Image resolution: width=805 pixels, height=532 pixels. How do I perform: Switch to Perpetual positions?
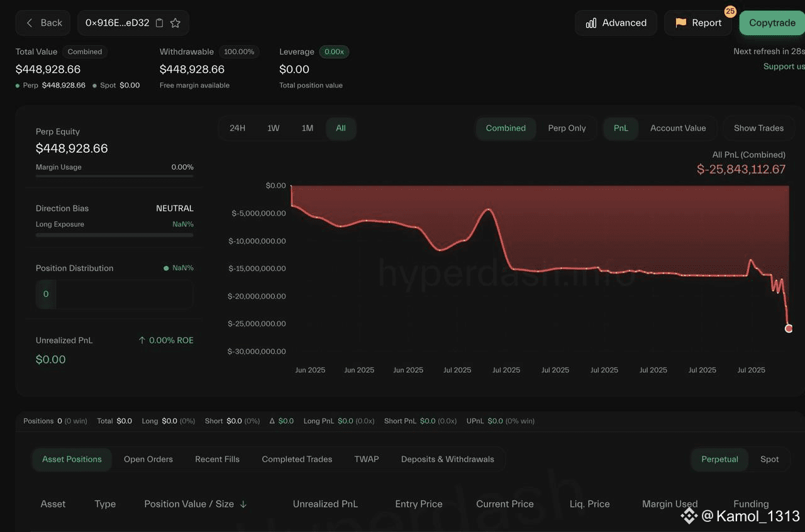pyautogui.click(x=719, y=460)
